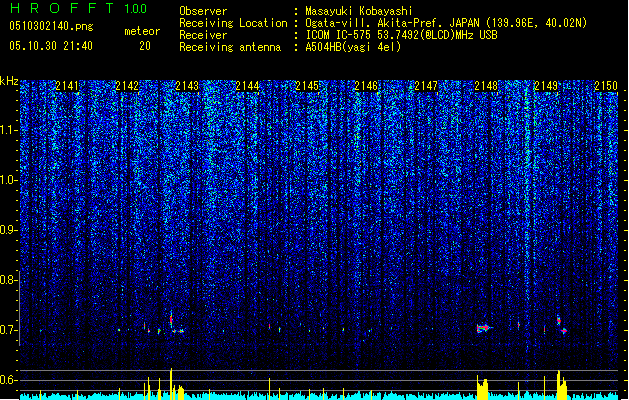Click the 2150 time marker

pyautogui.click(x=606, y=86)
